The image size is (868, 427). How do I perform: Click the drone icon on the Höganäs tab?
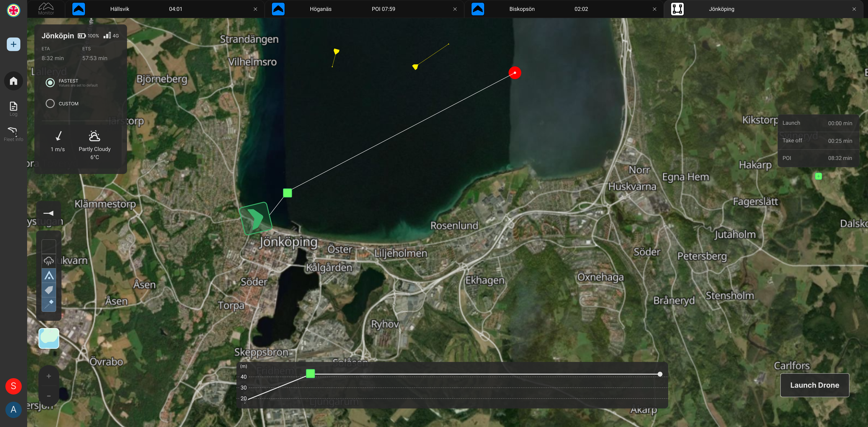(278, 9)
